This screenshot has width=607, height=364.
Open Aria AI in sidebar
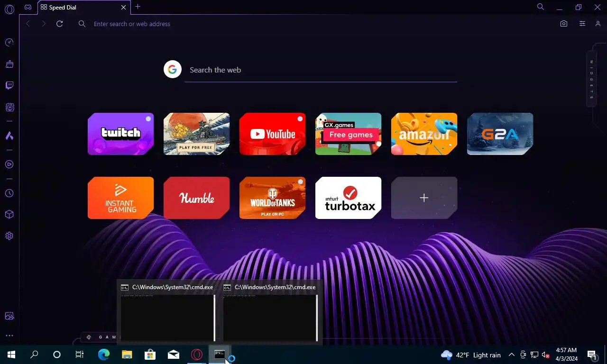click(x=9, y=136)
